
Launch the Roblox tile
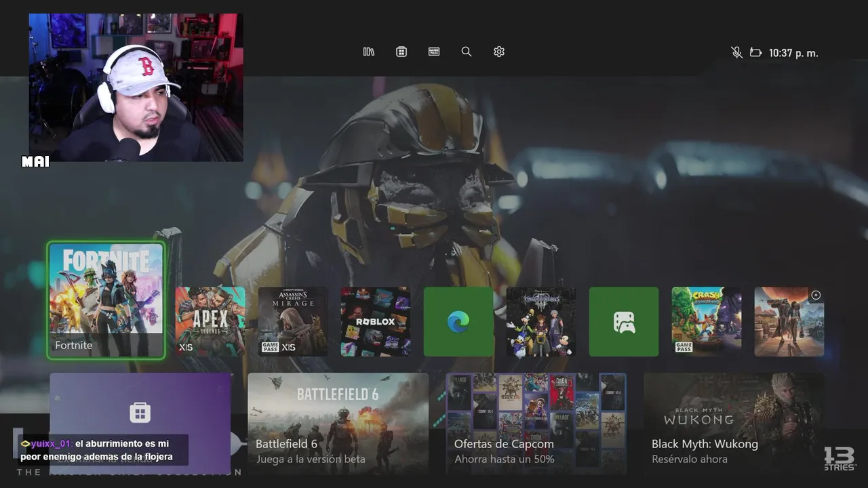[376, 321]
